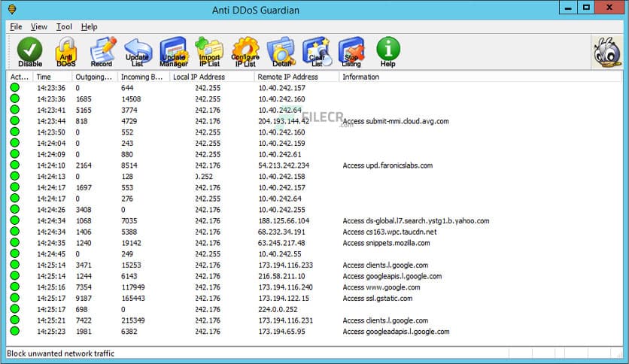Select 'Access googleapis.l.google.com' entry
This screenshot has height=364, width=629.
tap(392, 276)
